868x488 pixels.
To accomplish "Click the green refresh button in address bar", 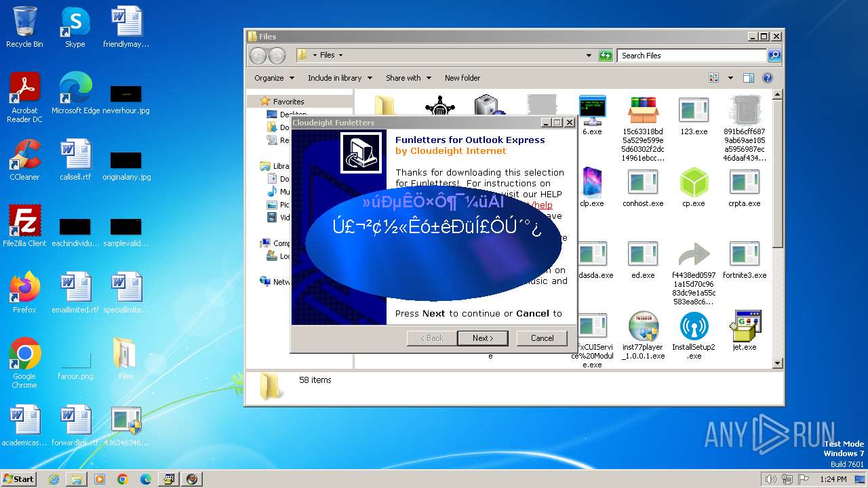I will (606, 56).
